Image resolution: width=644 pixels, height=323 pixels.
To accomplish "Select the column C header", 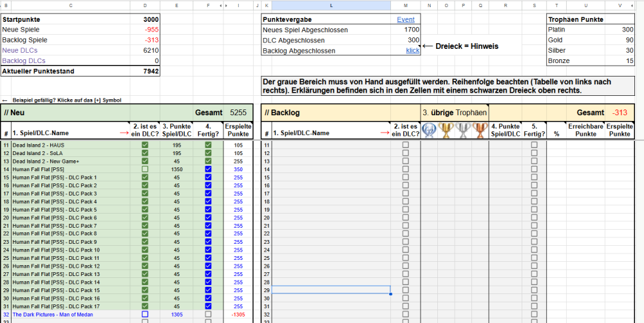I will [70, 5].
